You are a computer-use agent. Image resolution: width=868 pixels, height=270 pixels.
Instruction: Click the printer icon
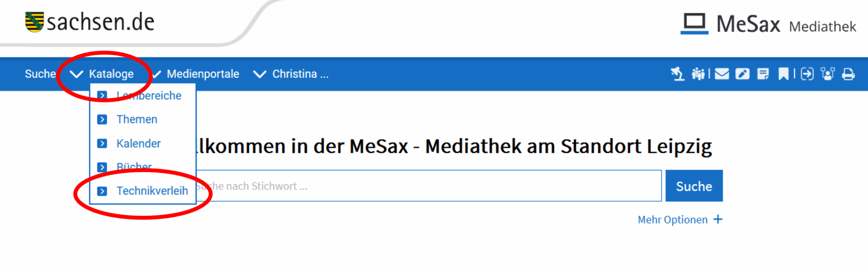pyautogui.click(x=849, y=74)
